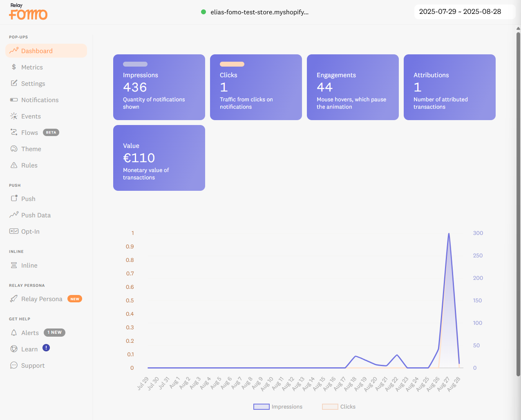Toggle the Clicks card color pill
This screenshot has width=521, height=420.
[232, 64]
